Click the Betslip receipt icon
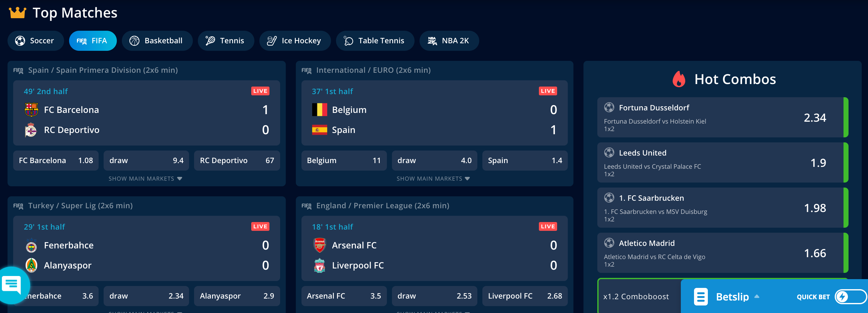 point(701,296)
